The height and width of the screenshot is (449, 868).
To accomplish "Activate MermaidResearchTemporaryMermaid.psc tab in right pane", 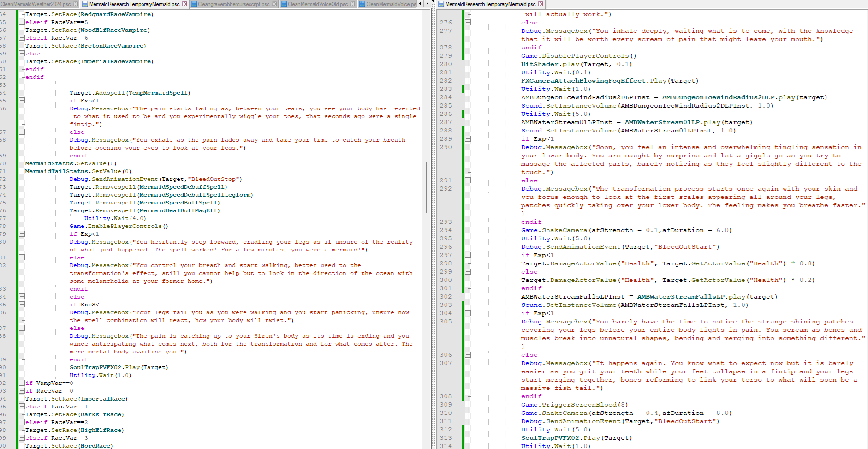I will 491,4.
